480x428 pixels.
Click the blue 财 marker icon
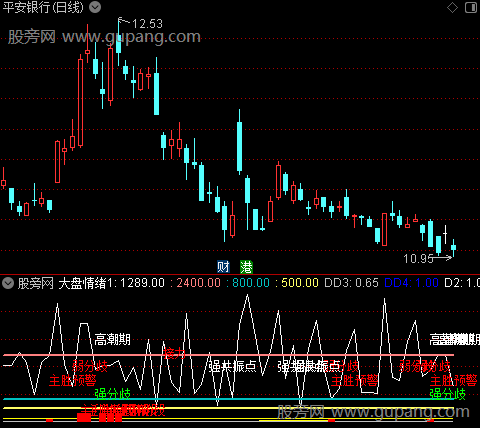click(x=223, y=267)
